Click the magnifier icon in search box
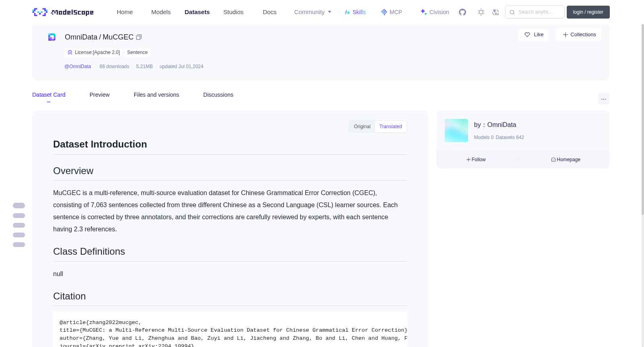The width and height of the screenshot is (644, 347). [x=512, y=12]
